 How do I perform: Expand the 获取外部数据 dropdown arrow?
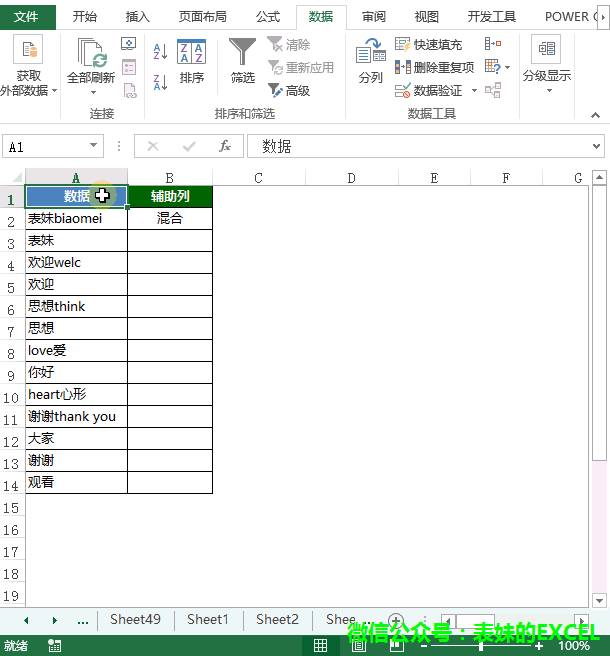tap(54, 90)
